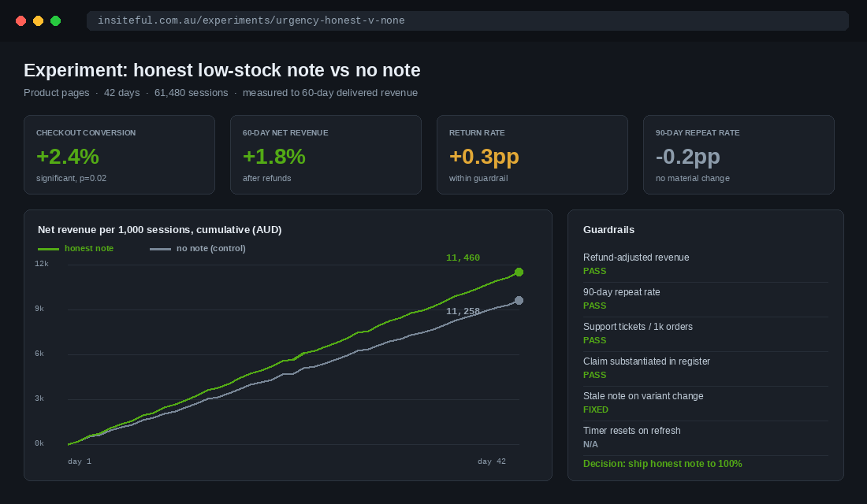
Task: Click 'measured to 60-day delivered revenue' text
Action: tap(330, 93)
